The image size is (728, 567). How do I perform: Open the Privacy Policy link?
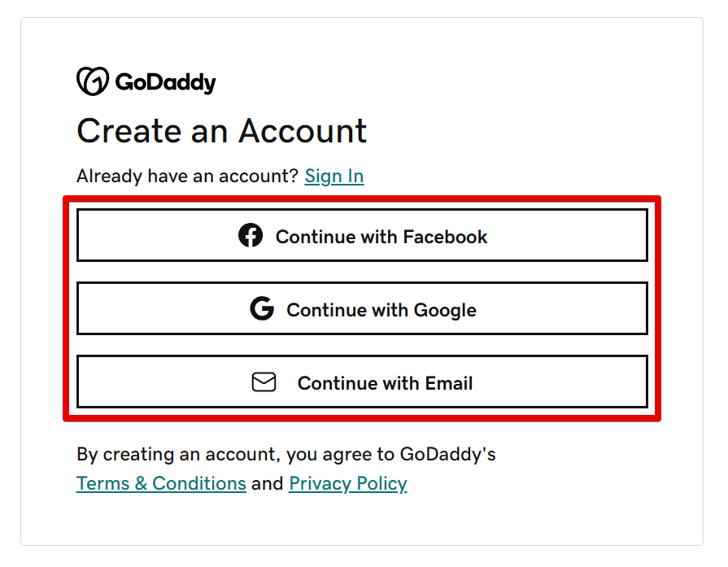pyautogui.click(x=347, y=483)
